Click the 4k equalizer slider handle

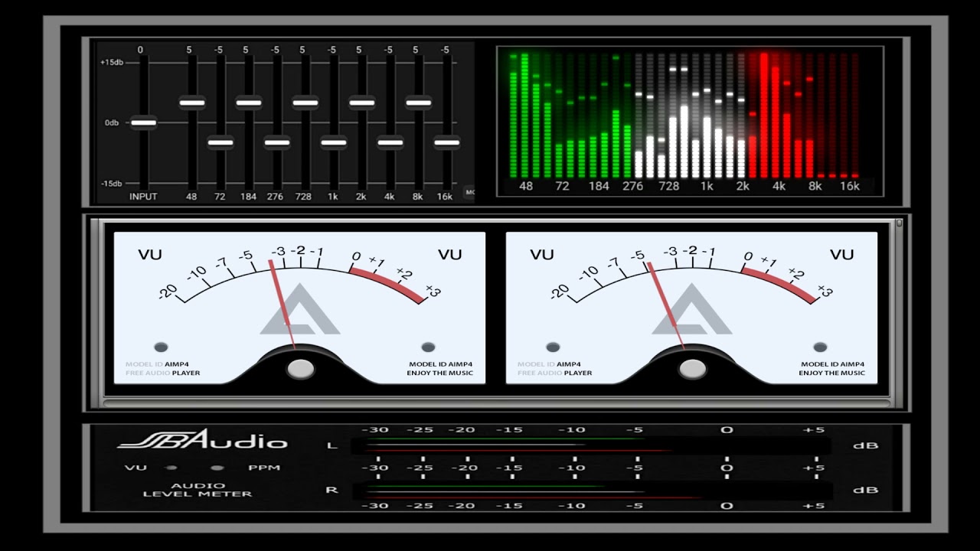click(390, 142)
